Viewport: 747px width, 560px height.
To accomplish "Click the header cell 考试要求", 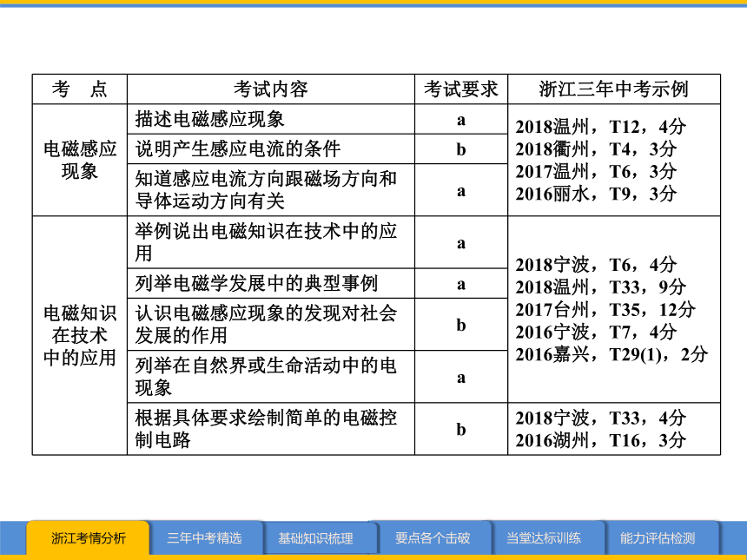I will click(x=461, y=89).
